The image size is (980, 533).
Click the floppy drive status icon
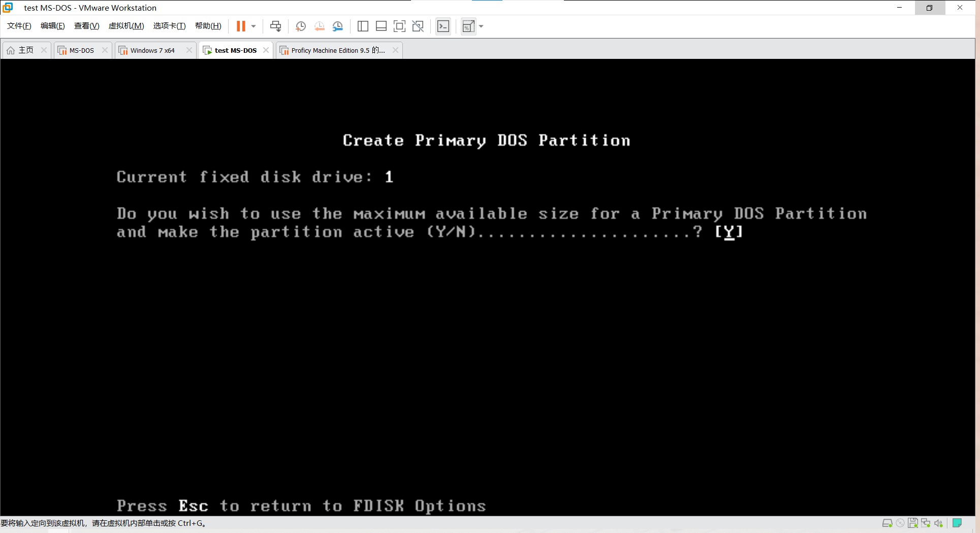(913, 523)
